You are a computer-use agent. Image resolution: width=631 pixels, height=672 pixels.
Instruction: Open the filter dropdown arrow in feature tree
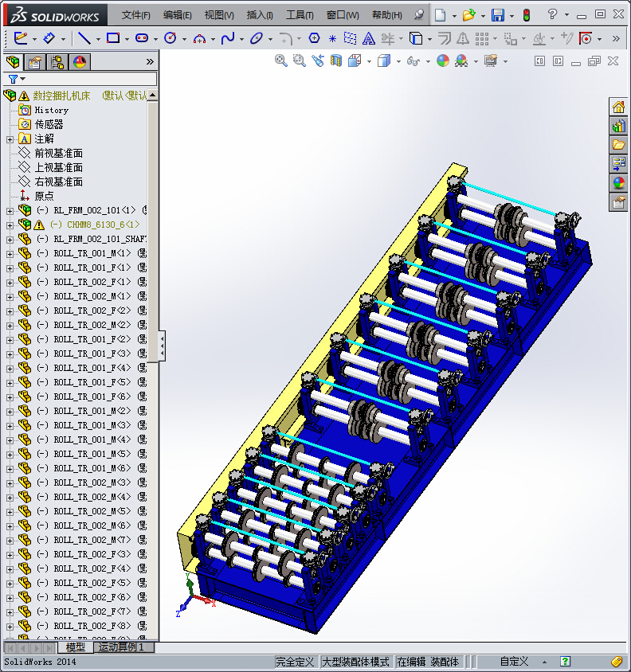point(23,79)
